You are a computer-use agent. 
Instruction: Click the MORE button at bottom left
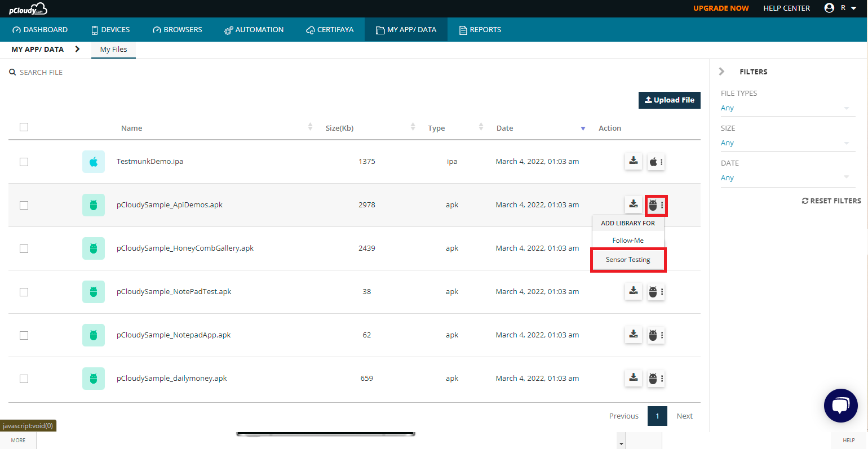[x=18, y=441]
